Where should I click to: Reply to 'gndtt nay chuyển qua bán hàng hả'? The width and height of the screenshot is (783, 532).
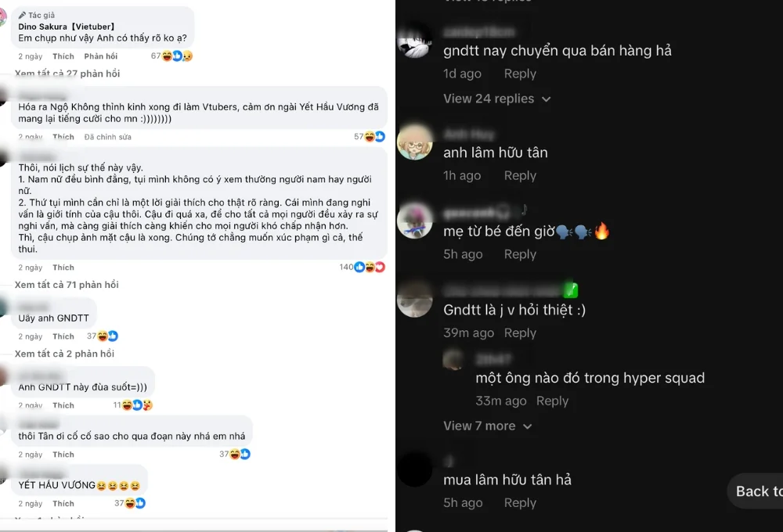tap(520, 74)
